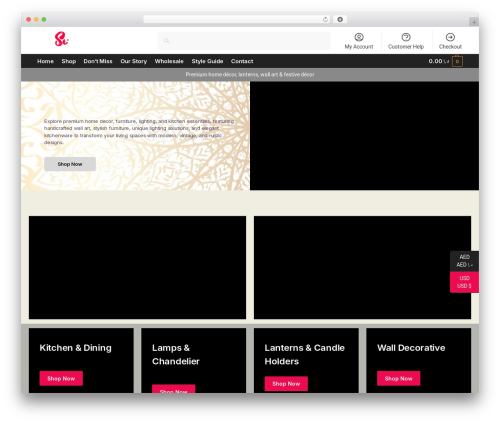500x423 pixels.
Task: Click Shop Now under Lanterns & Candle Holders
Action: click(286, 384)
